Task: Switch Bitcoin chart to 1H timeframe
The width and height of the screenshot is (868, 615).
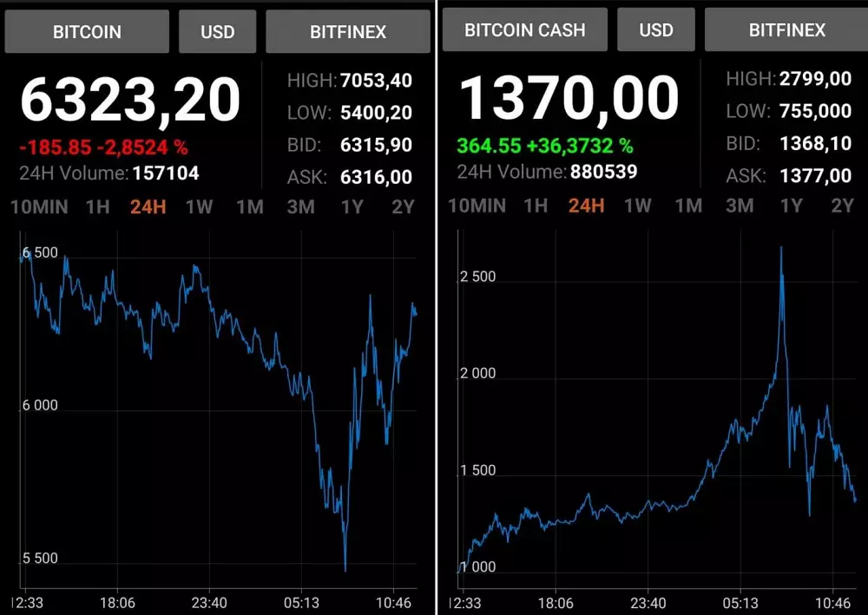Action: pos(95,207)
